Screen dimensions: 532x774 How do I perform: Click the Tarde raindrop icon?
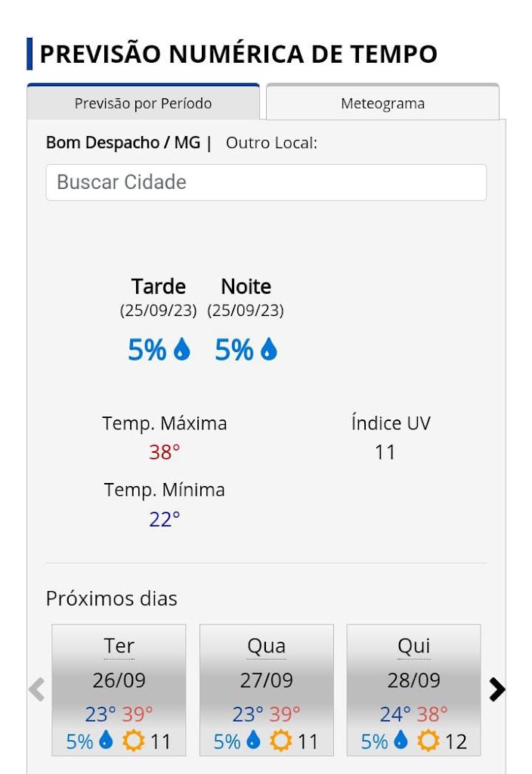click(182, 349)
